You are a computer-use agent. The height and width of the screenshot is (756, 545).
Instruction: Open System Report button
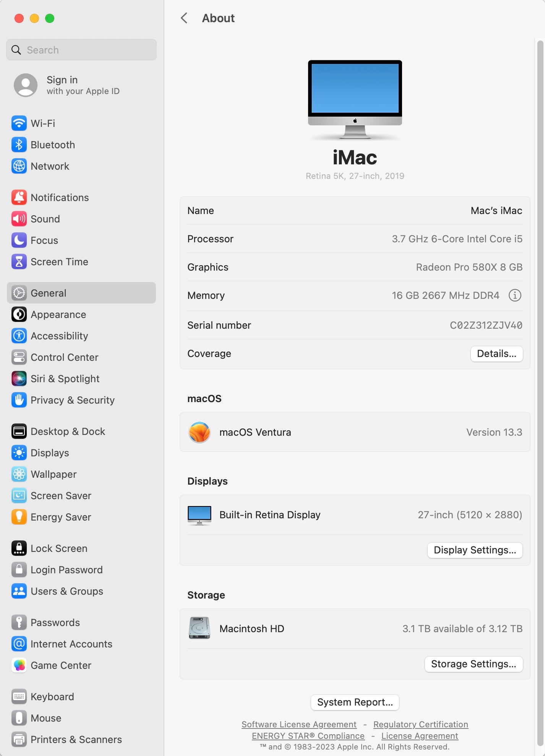pyautogui.click(x=355, y=702)
